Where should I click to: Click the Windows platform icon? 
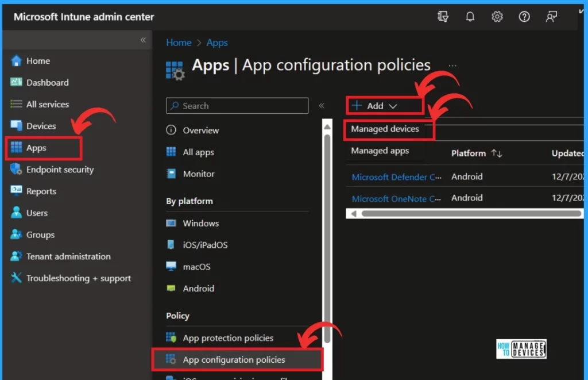pos(171,223)
